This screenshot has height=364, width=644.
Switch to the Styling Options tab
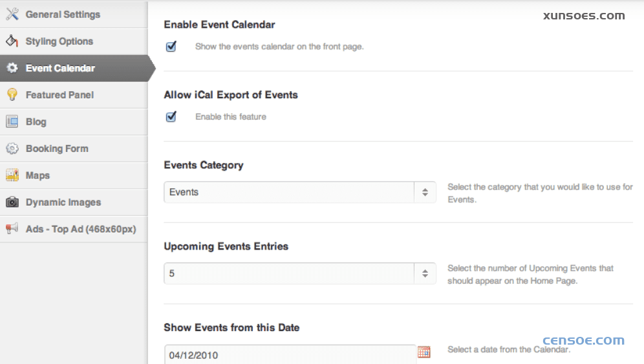pos(59,41)
